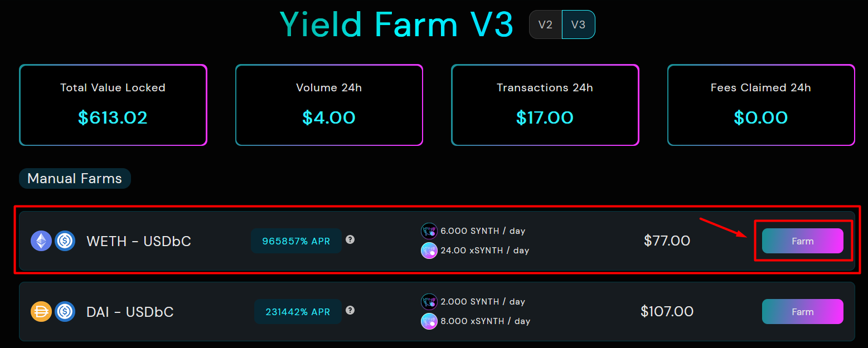Image resolution: width=868 pixels, height=348 pixels.
Task: Open the Manual Farms tab
Action: point(75,179)
